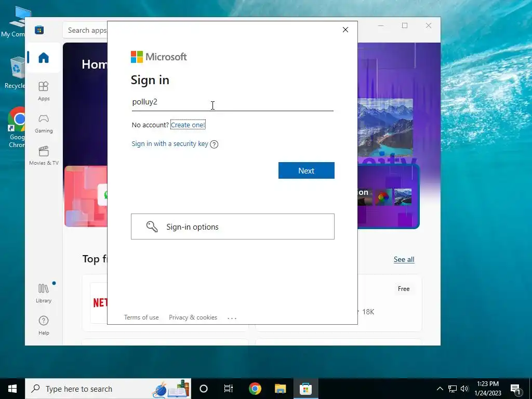Click the search highlights icon in taskbar search
The width and height of the screenshot is (532, 399).
[x=170, y=389]
